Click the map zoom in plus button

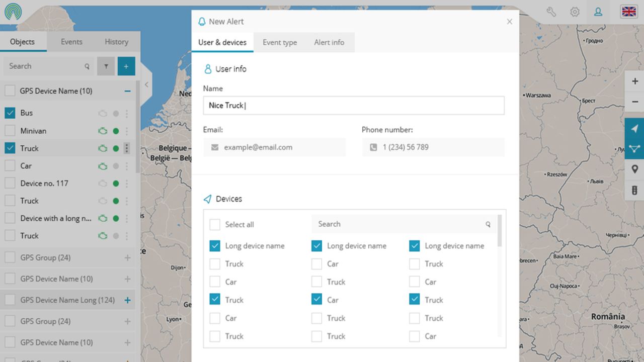pos(634,81)
